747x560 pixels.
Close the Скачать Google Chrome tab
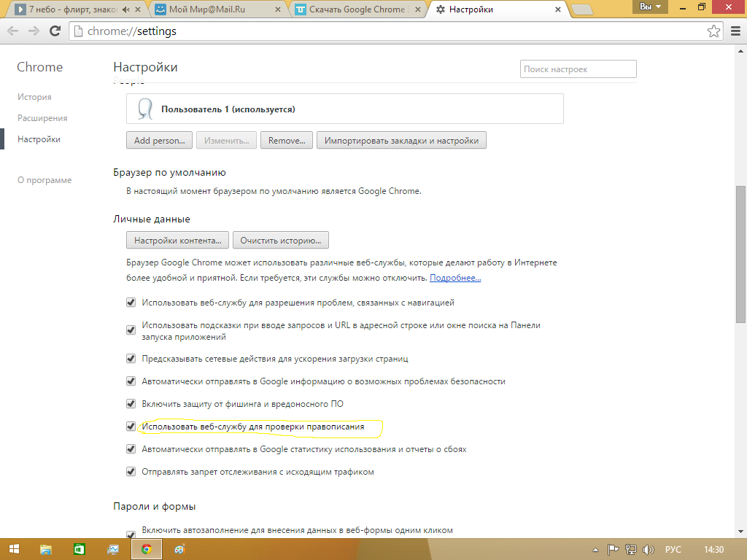click(418, 9)
